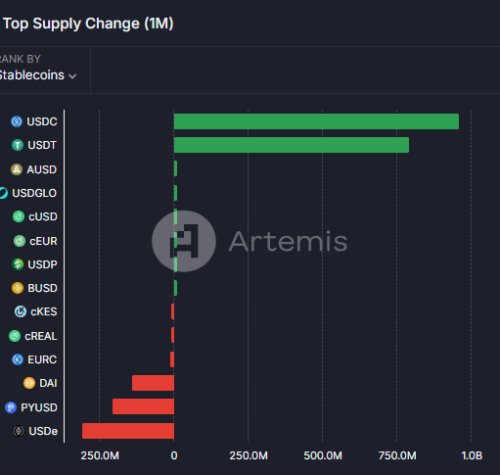Click the cREAL label text
Viewport: 500px width, 475px height.
click(x=41, y=336)
